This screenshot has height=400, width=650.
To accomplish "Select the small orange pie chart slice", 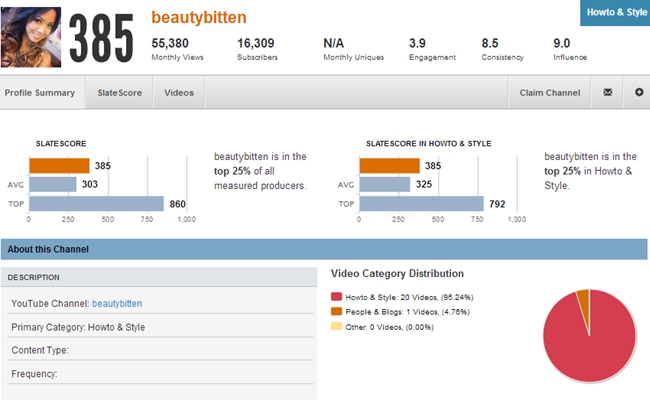I will coord(583,295).
